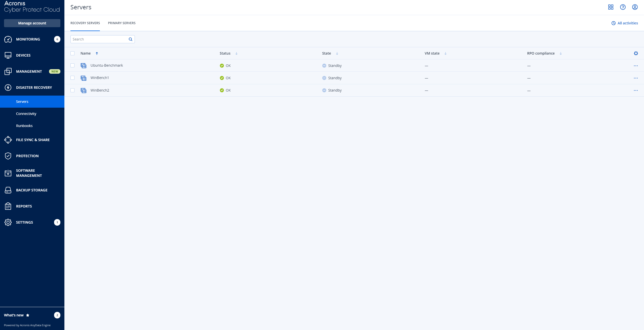Sort by State column arrow
The height and width of the screenshot is (330, 644).
pos(337,53)
